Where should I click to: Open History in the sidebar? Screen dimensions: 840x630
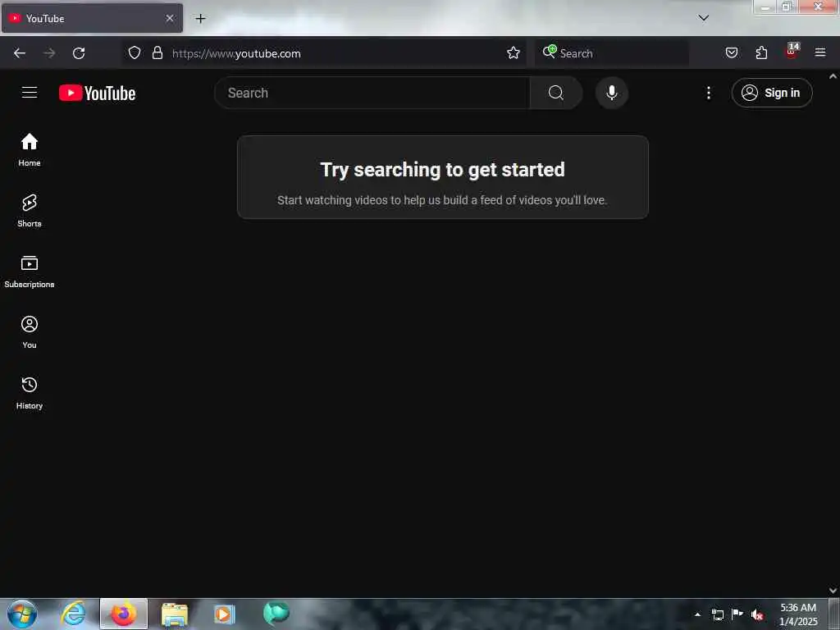pos(30,393)
